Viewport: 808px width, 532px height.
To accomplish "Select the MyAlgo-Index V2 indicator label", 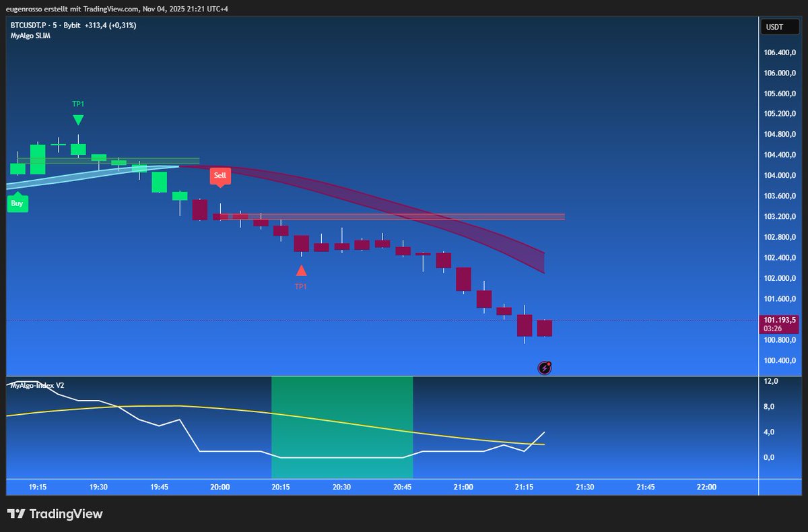I will [x=37, y=385].
